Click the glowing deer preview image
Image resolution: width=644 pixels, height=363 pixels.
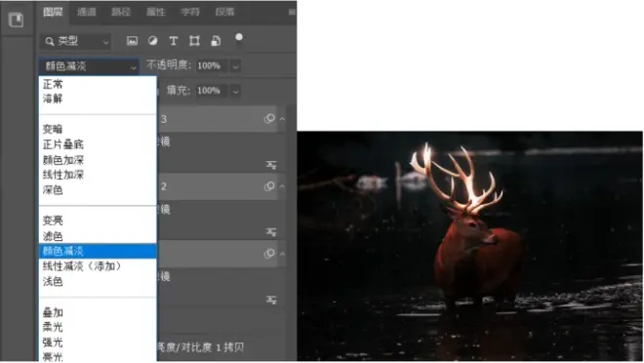[x=470, y=246]
